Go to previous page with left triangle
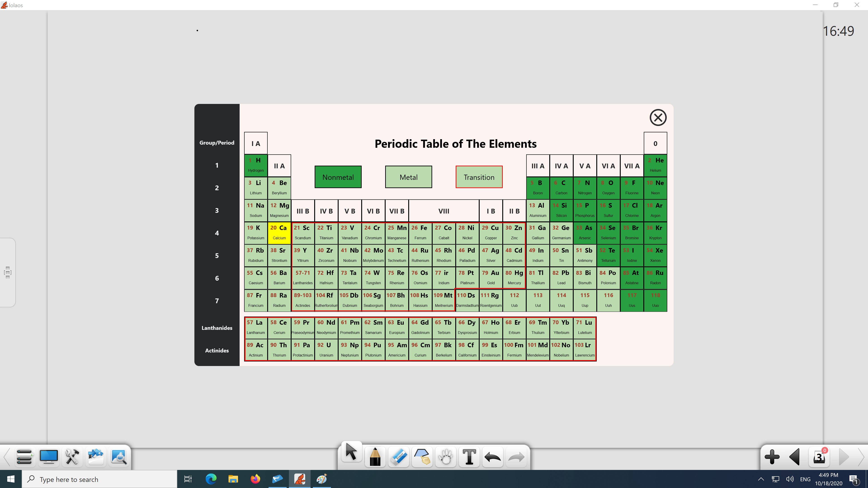The height and width of the screenshot is (488, 868). [x=795, y=457]
